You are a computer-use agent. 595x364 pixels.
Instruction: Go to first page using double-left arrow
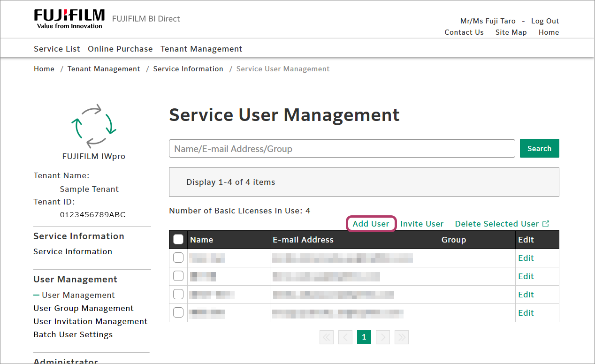coord(327,337)
